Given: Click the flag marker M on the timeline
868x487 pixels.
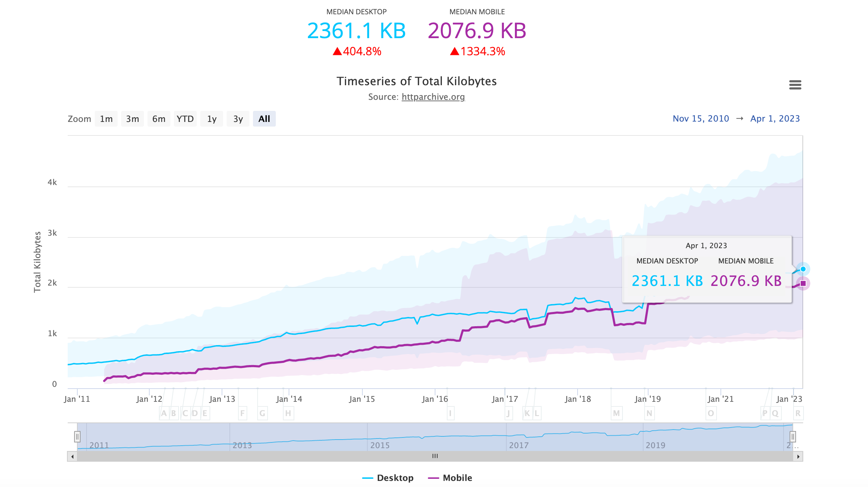Looking at the screenshot, I should click(x=616, y=413).
